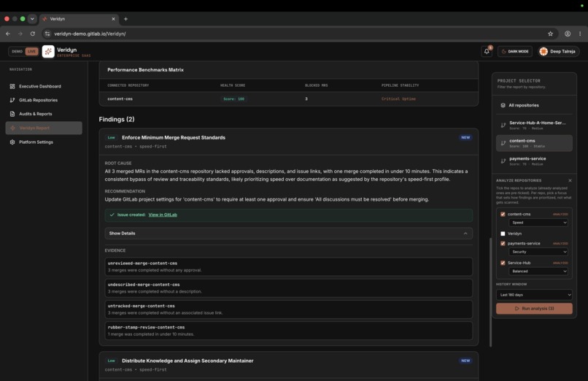Click the chevron on Show Details row
The width and height of the screenshot is (588, 381).
click(x=465, y=234)
